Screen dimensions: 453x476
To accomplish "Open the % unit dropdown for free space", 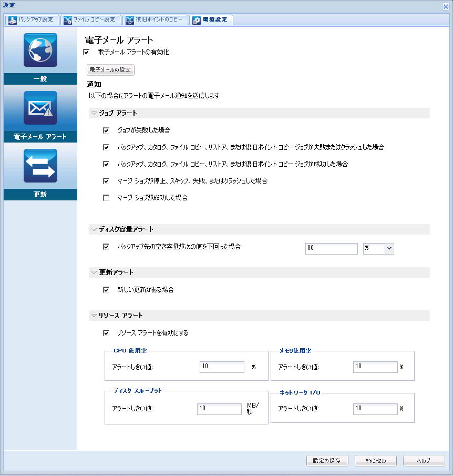I will coord(389,249).
